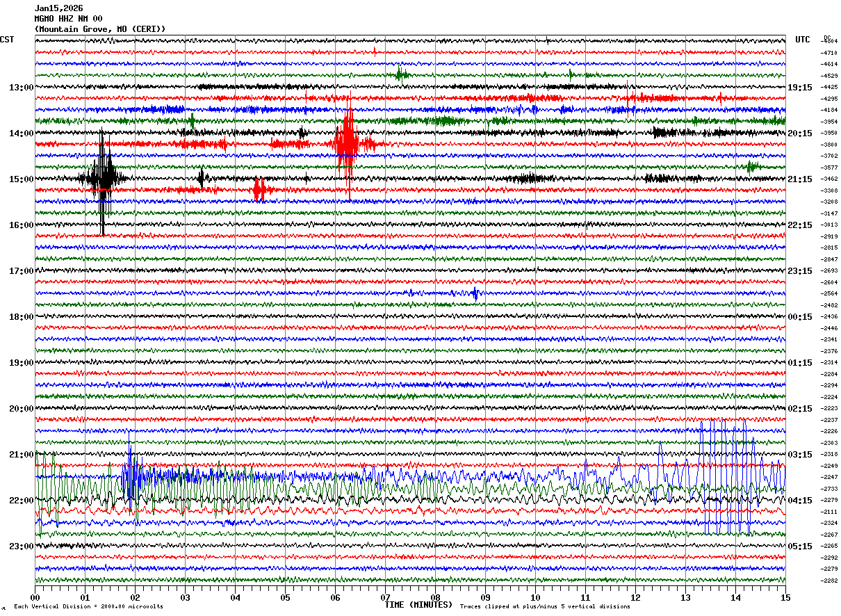841x616 pixels.
Task: Select the 20:00 CST time label
Action: [x=22, y=409]
